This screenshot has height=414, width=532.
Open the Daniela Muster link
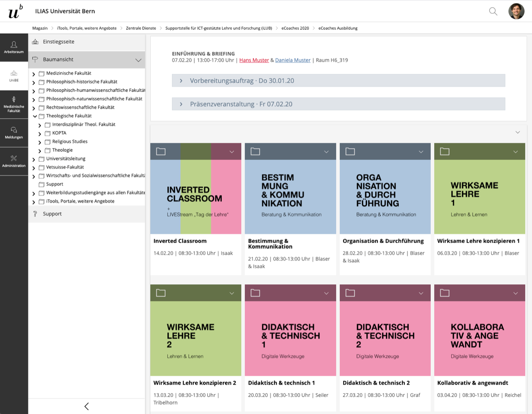point(292,60)
